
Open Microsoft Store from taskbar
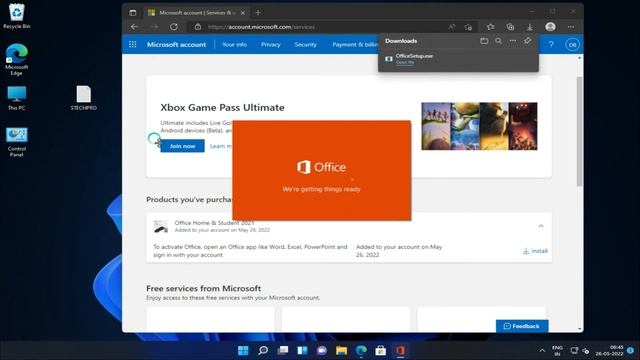[380, 351]
